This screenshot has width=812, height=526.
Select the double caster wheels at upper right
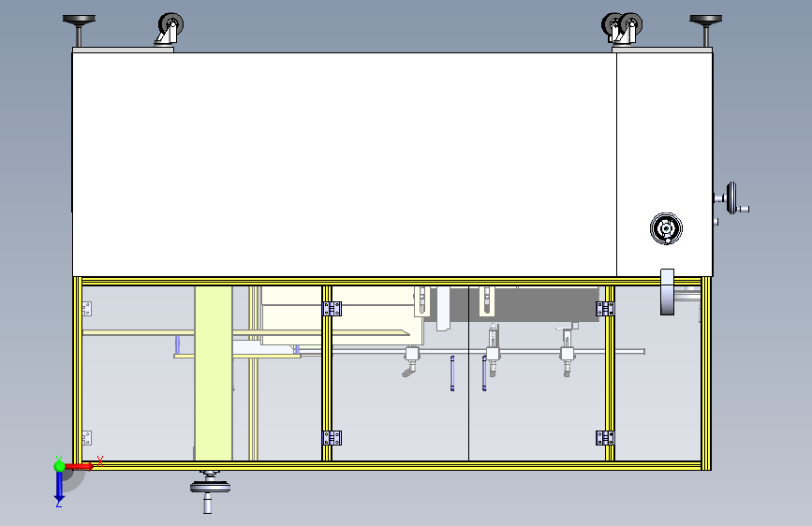(x=622, y=28)
